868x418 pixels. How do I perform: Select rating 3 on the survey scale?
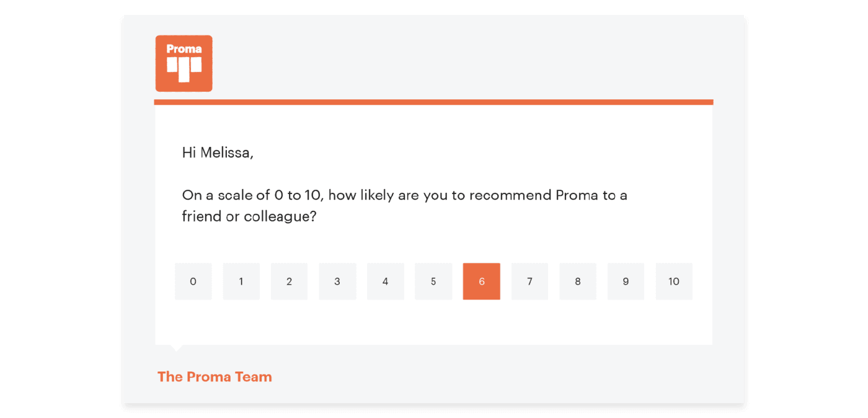pyautogui.click(x=337, y=281)
